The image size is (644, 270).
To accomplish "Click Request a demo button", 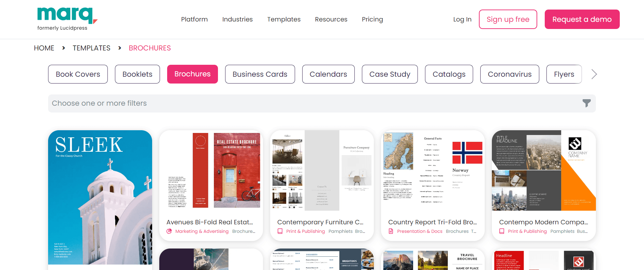I will 582,19.
